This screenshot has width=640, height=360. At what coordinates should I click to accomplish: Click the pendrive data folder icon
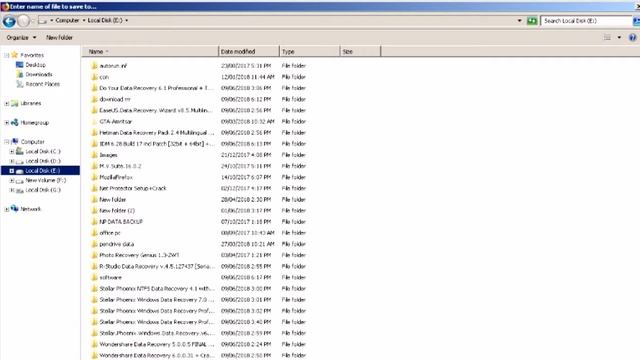click(x=94, y=244)
